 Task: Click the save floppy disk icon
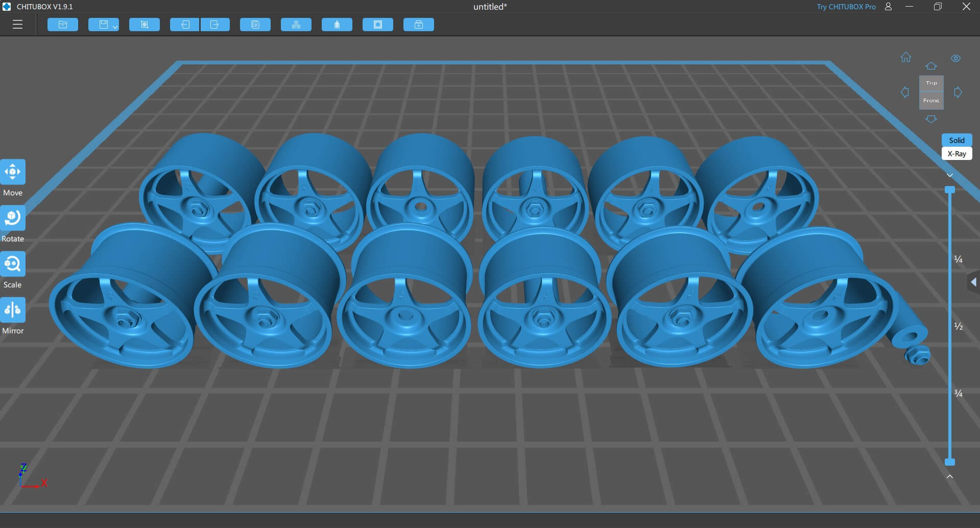pyautogui.click(x=103, y=25)
